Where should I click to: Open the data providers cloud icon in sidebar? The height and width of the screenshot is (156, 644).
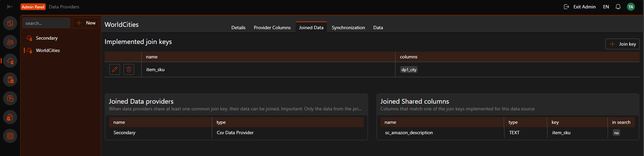(x=10, y=61)
